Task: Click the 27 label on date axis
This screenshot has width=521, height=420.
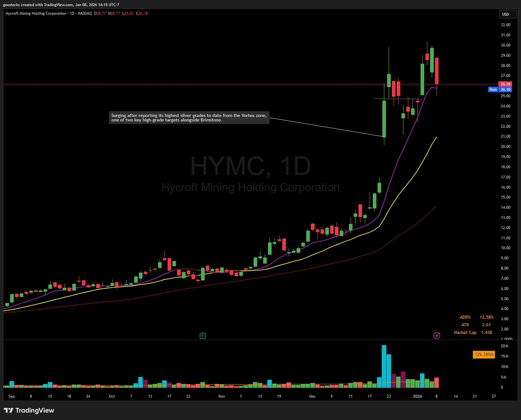Action: pyautogui.click(x=494, y=396)
